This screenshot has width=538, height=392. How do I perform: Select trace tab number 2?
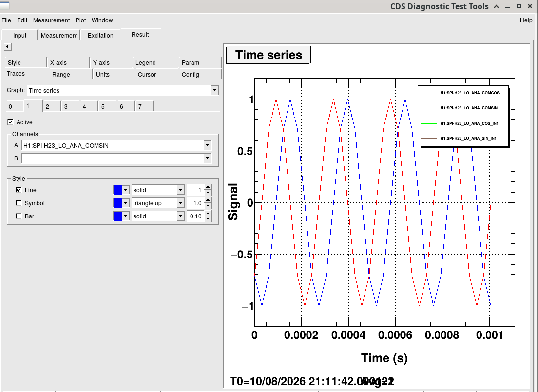click(47, 106)
